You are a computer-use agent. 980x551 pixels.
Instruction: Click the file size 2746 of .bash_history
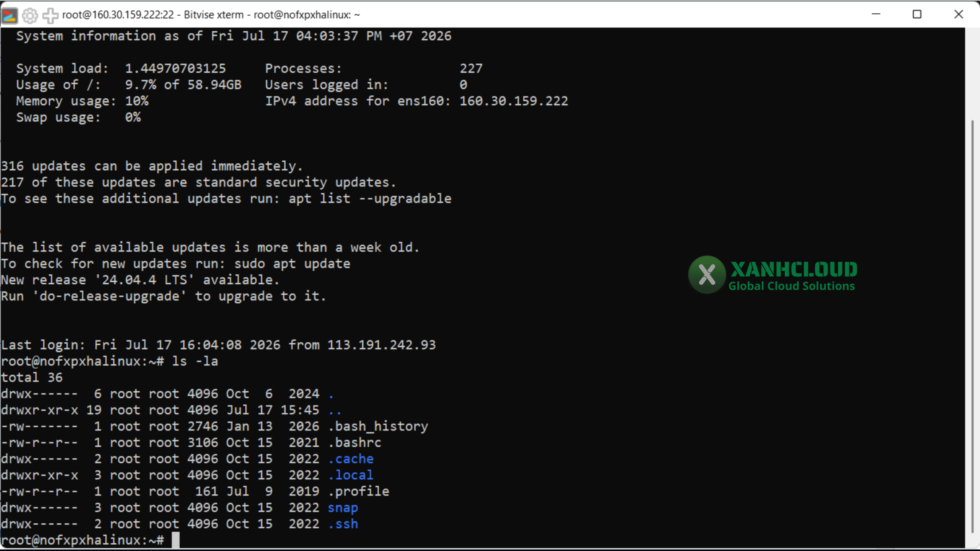(x=203, y=427)
